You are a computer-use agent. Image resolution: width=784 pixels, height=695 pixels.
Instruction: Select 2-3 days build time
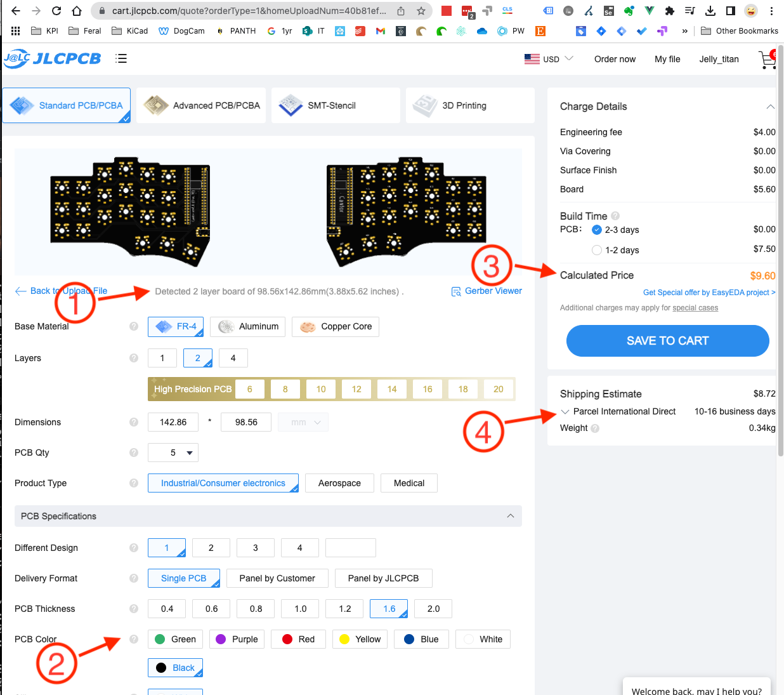tap(597, 230)
